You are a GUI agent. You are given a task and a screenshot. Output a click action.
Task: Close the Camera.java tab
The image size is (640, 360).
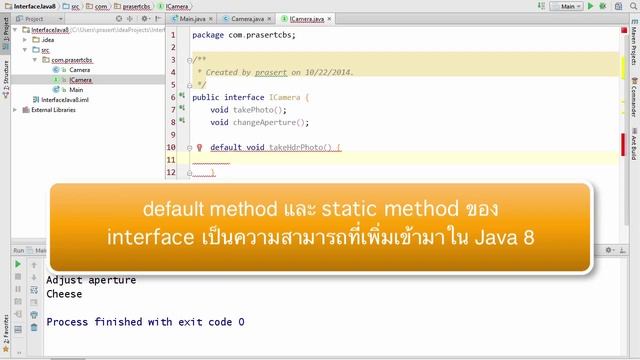[269, 19]
